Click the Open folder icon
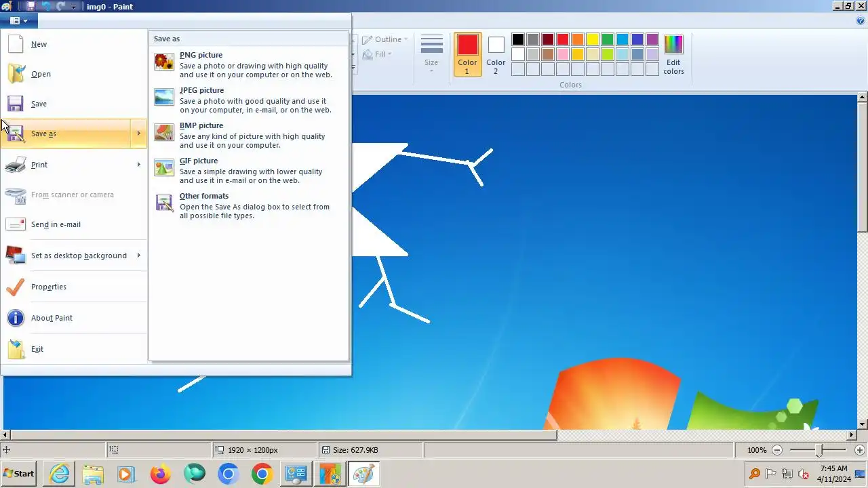This screenshot has width=868, height=488. coord(16,74)
